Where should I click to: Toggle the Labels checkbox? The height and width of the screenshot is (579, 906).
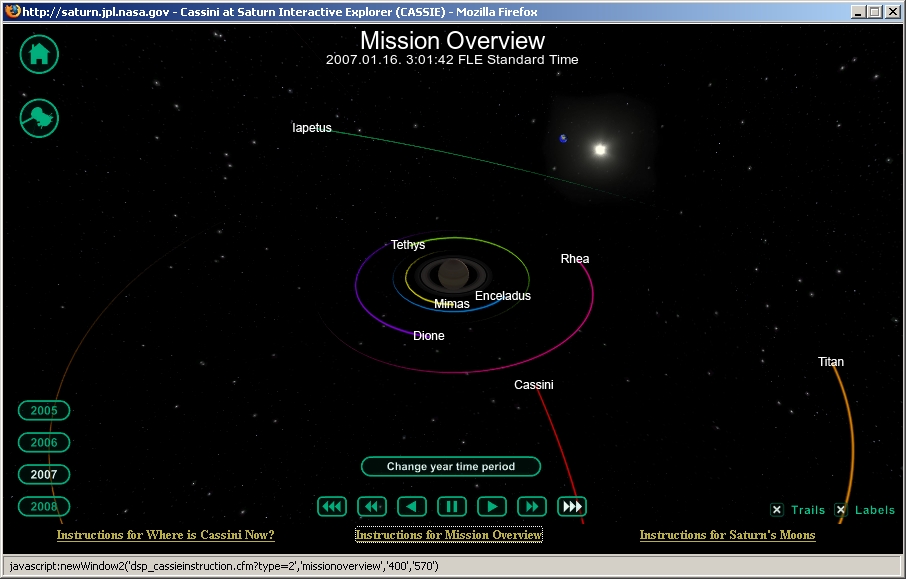pos(841,510)
